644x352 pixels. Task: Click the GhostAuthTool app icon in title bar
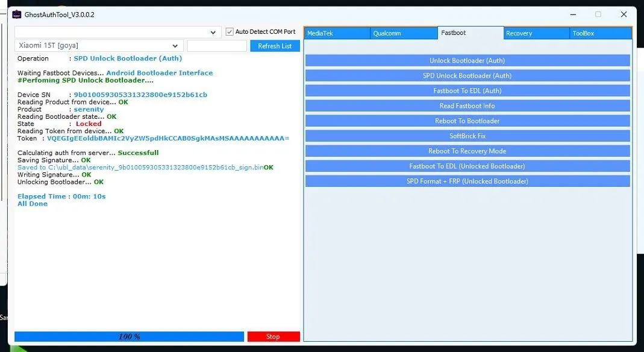pyautogui.click(x=16, y=14)
